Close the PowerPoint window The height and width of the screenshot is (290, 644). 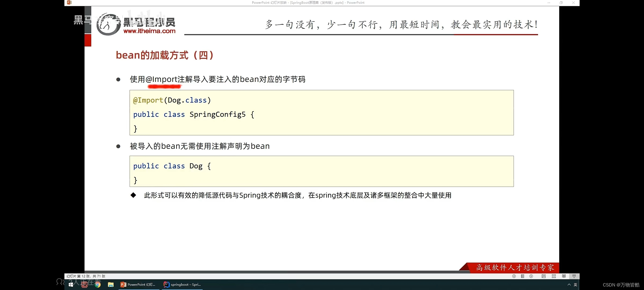[x=573, y=3]
